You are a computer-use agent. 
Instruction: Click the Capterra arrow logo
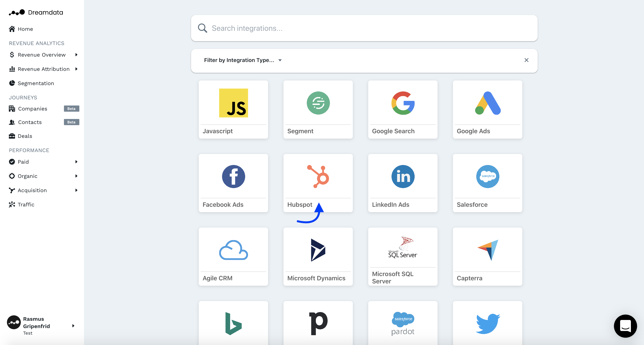pyautogui.click(x=488, y=250)
